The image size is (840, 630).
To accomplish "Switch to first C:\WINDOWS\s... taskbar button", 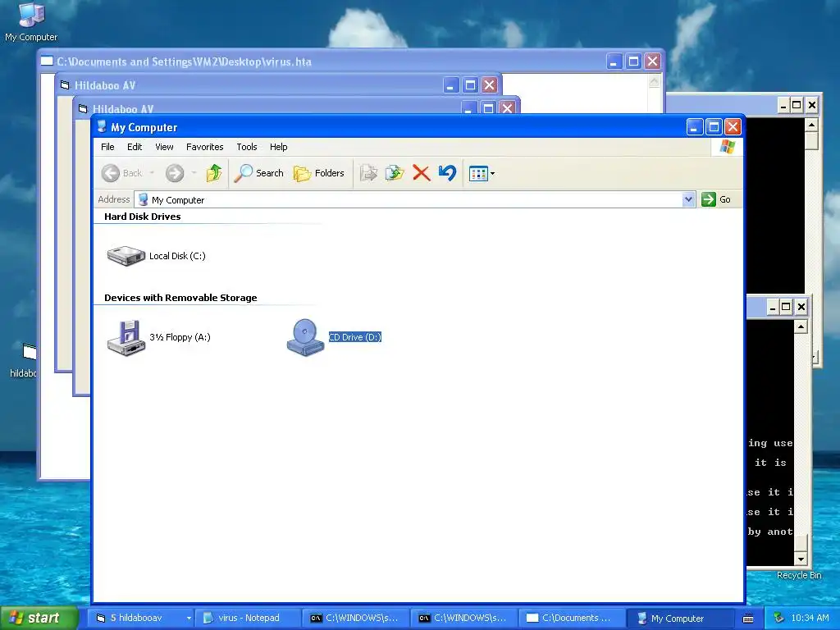I will 355,619.
